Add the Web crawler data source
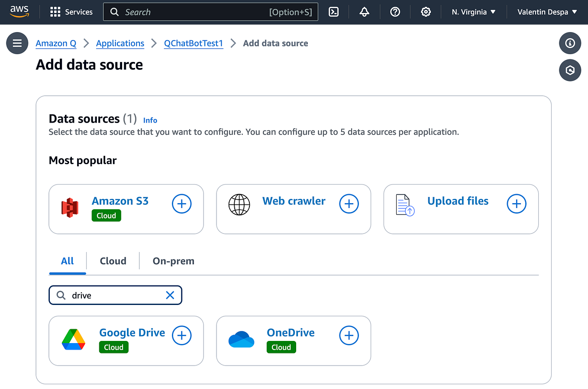 (x=349, y=204)
